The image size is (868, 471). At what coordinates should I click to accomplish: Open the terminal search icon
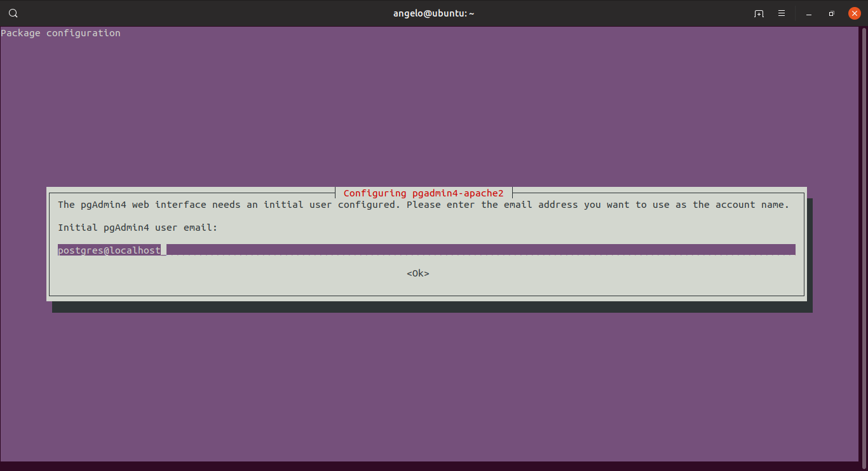pyautogui.click(x=13, y=13)
